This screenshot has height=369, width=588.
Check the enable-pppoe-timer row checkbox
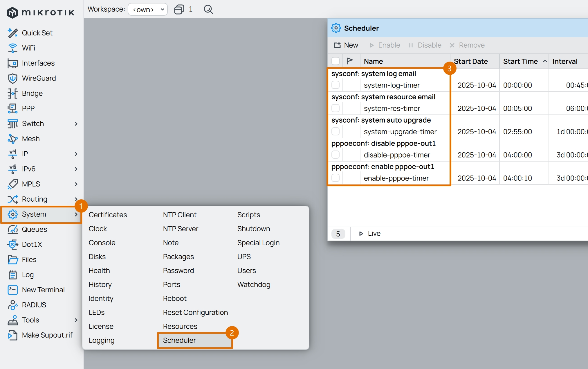tap(336, 178)
